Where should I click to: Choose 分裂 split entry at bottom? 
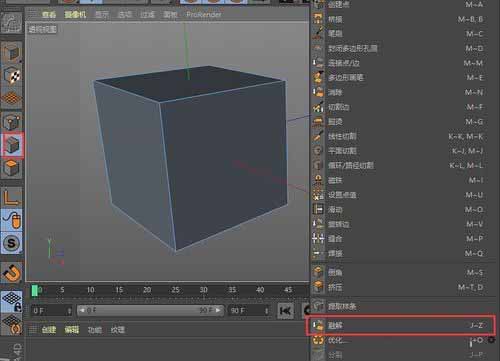[x=404, y=355]
